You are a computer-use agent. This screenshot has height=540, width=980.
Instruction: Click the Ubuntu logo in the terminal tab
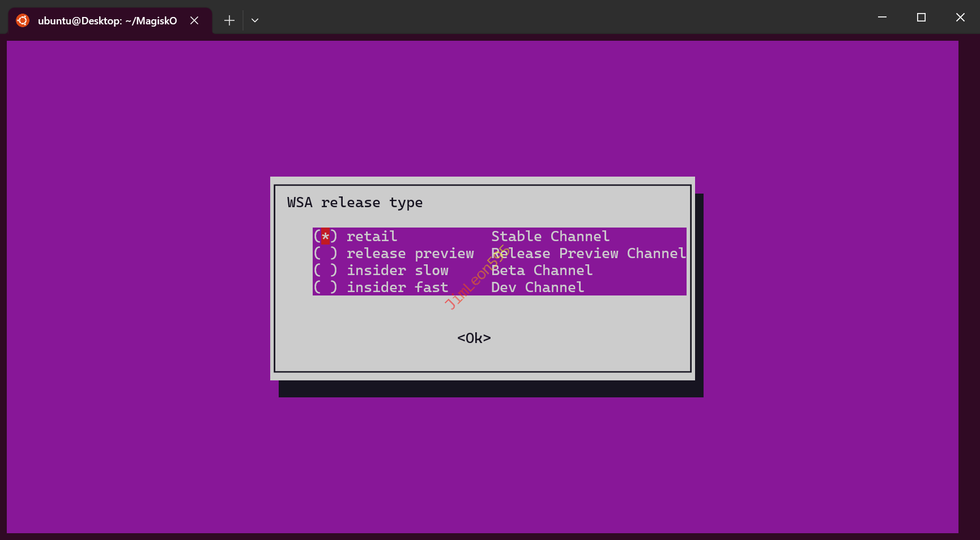tap(23, 20)
